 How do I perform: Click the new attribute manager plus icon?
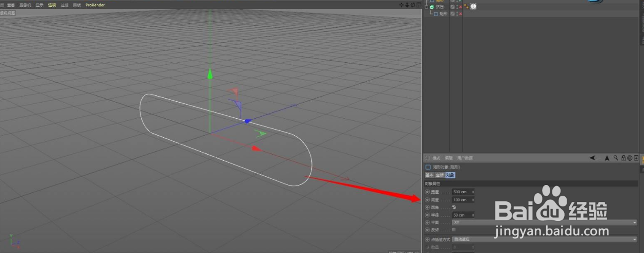[636, 158]
